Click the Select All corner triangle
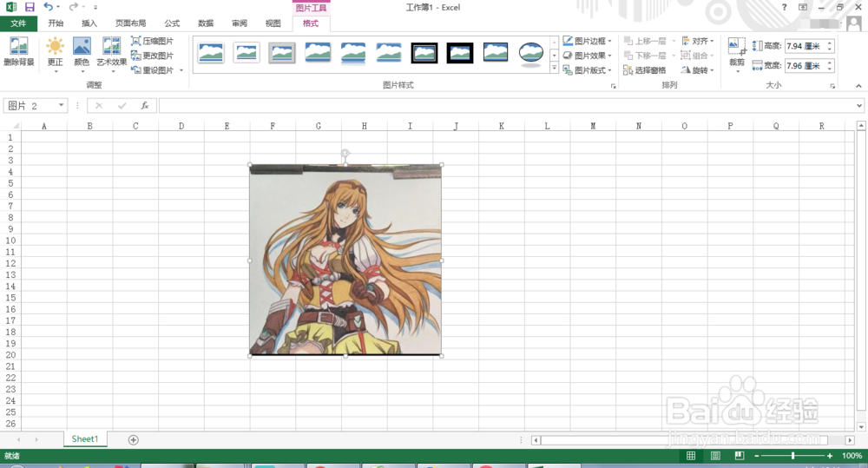This screenshot has width=868, height=468. pos(16,126)
